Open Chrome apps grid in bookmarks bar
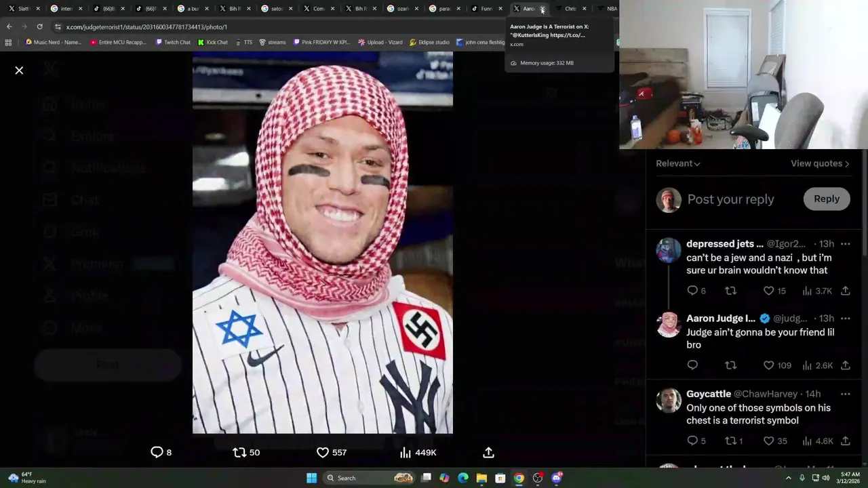The width and height of the screenshot is (868, 488). pos(8,42)
